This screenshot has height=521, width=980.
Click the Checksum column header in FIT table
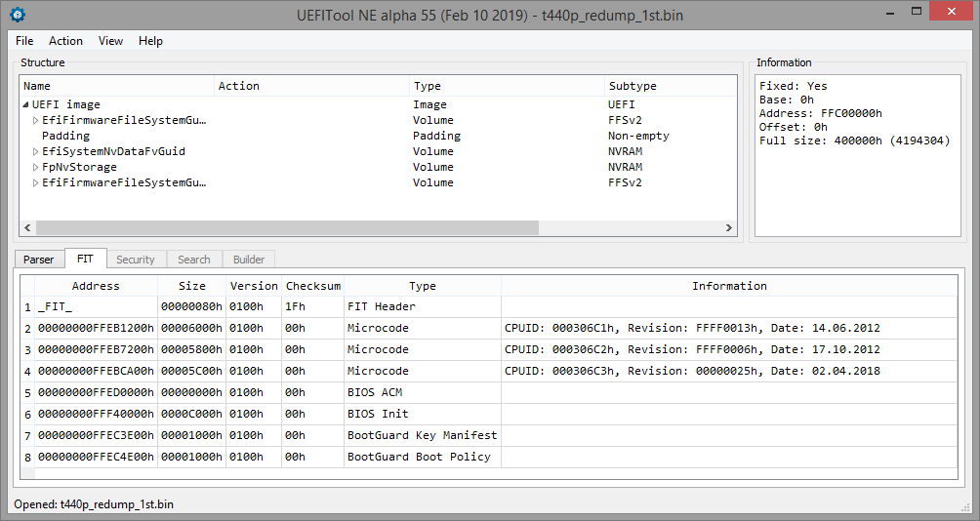[x=313, y=286]
